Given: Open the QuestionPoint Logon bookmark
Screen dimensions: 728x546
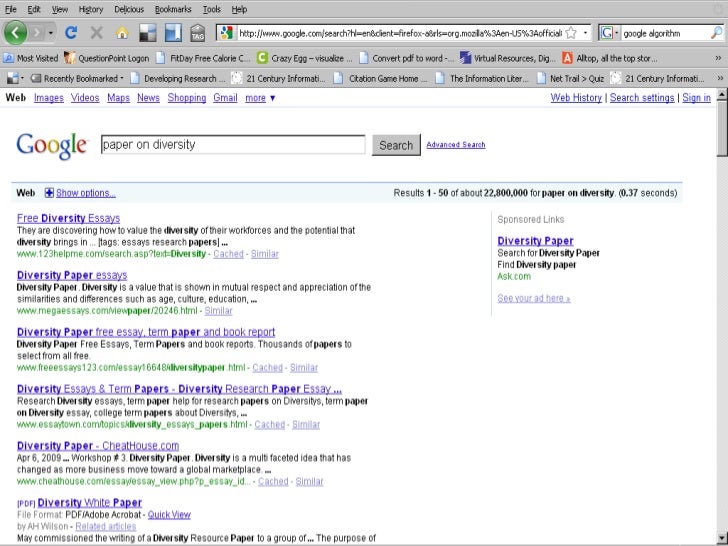Looking at the screenshot, I should [x=107, y=58].
